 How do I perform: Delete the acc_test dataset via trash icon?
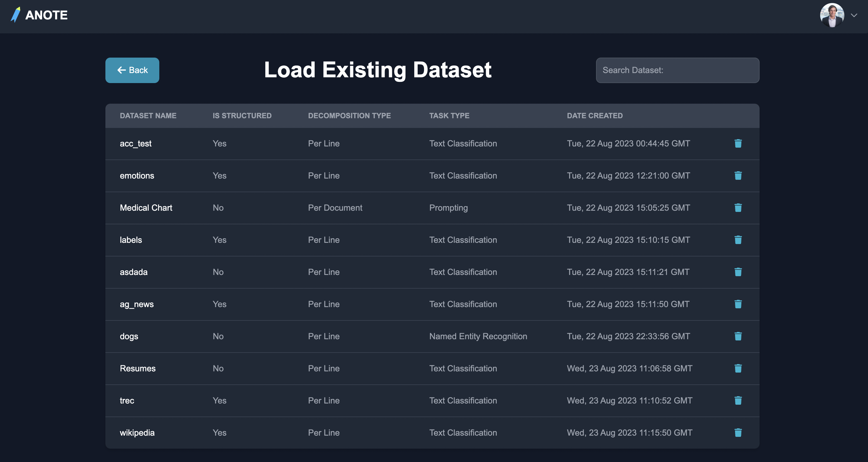click(738, 144)
